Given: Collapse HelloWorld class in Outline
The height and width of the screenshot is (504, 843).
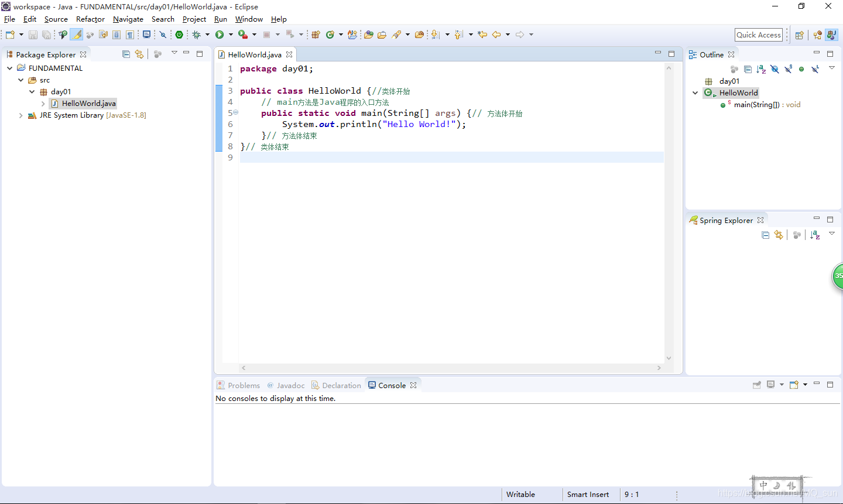Looking at the screenshot, I should (x=695, y=92).
